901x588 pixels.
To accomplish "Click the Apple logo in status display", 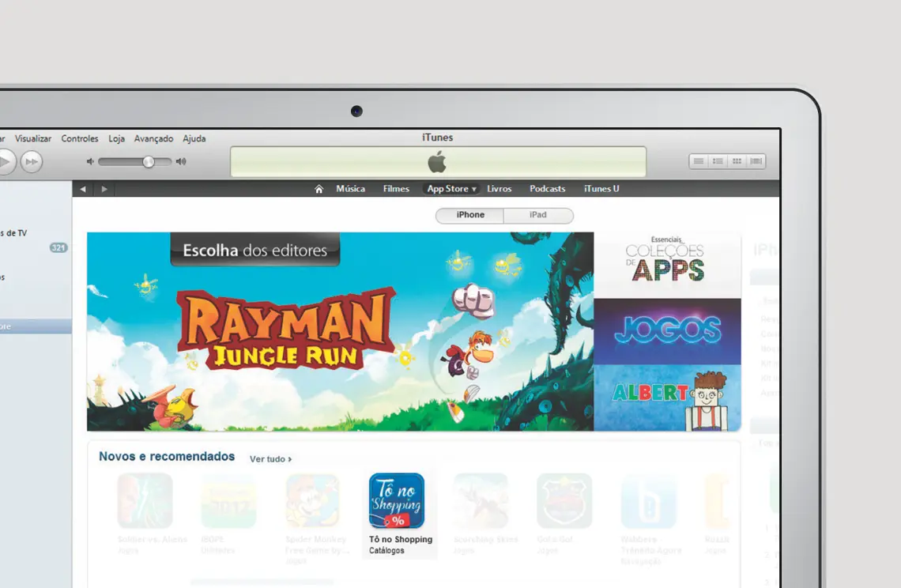I will (437, 162).
